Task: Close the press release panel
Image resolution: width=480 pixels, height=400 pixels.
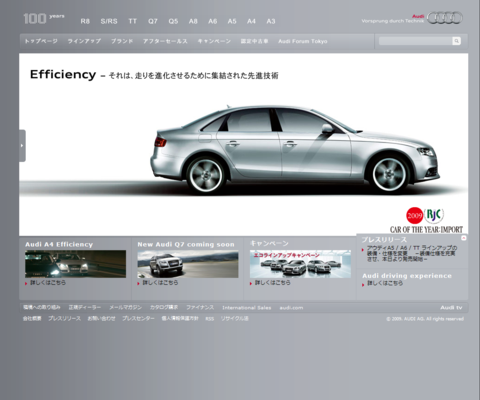Action: 463,238
